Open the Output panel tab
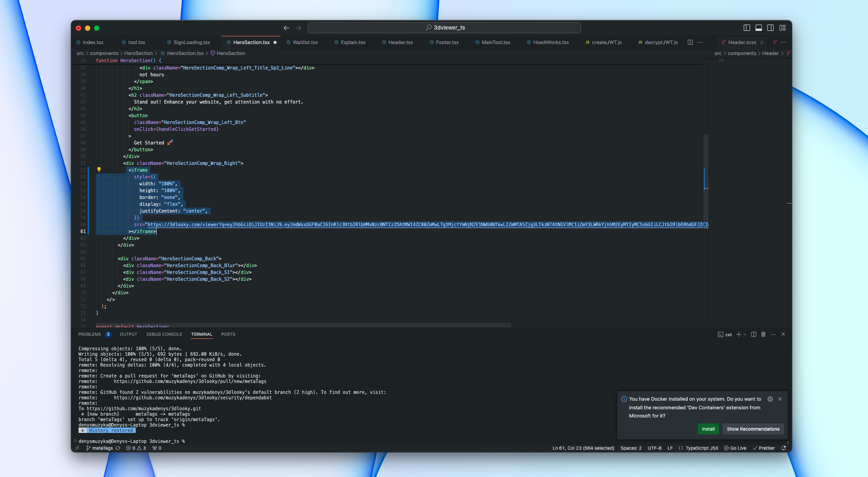The image size is (868, 477). [128, 334]
